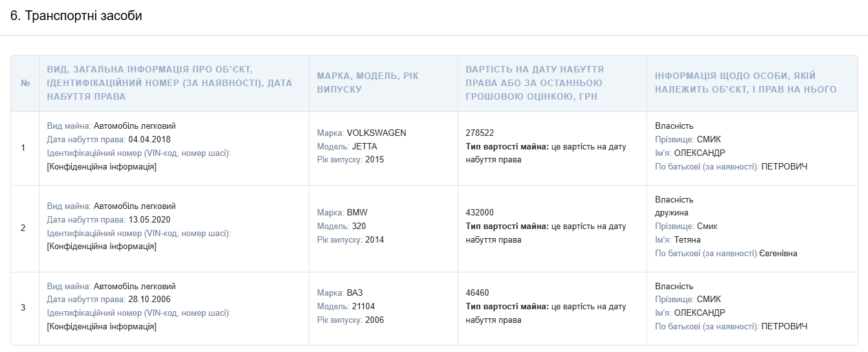
Task: Click the 'Інформація щодо особи' column header
Action: click(745, 83)
